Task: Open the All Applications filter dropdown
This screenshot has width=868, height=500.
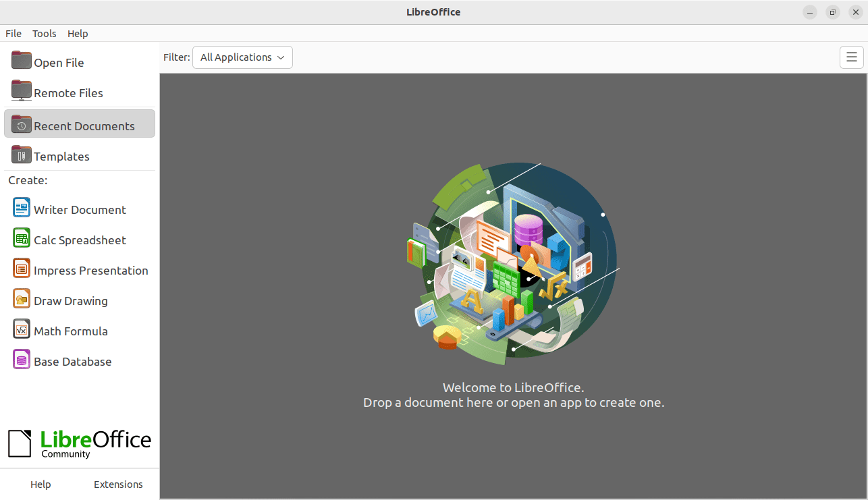Action: tap(242, 57)
